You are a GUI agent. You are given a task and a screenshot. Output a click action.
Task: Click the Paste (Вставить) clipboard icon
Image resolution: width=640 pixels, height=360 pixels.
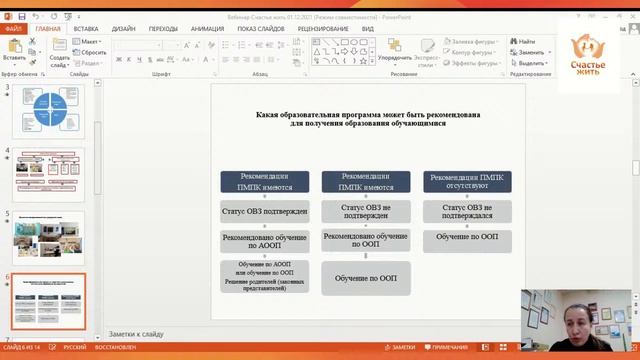coord(15,47)
